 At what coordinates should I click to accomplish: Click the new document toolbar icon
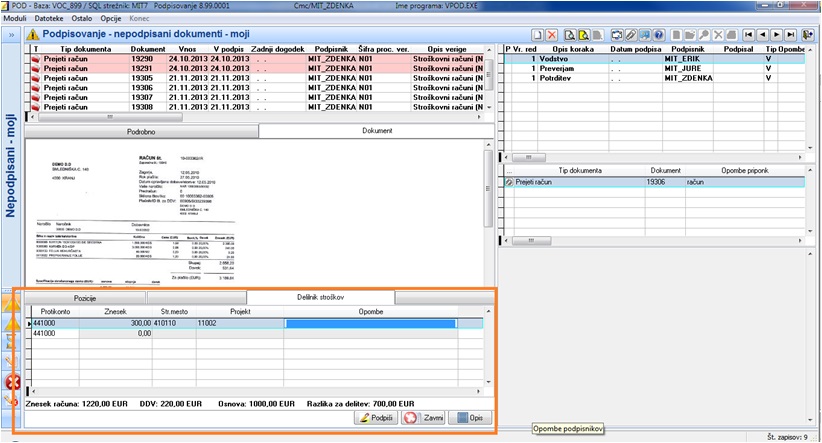point(537,35)
